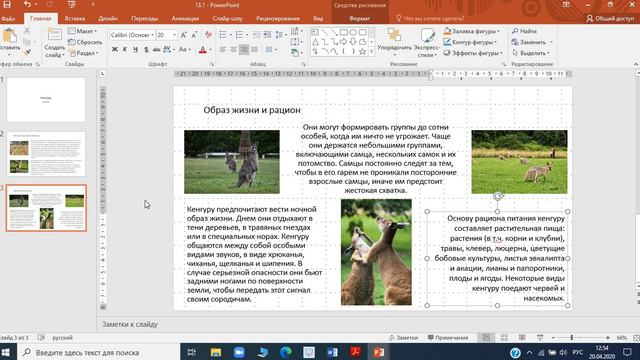
Task: Toggle bold (Ж) formatting
Action: (115, 50)
